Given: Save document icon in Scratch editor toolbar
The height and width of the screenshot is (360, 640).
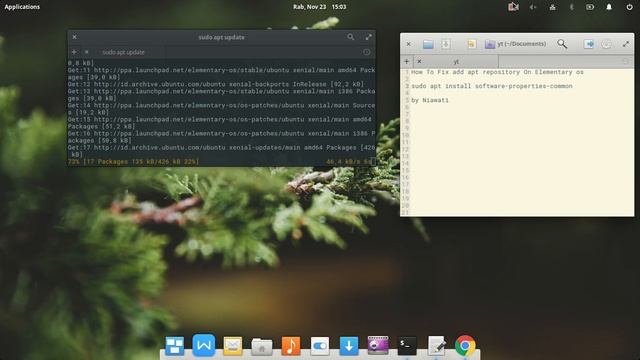Looking at the screenshot, I should pos(445,44).
